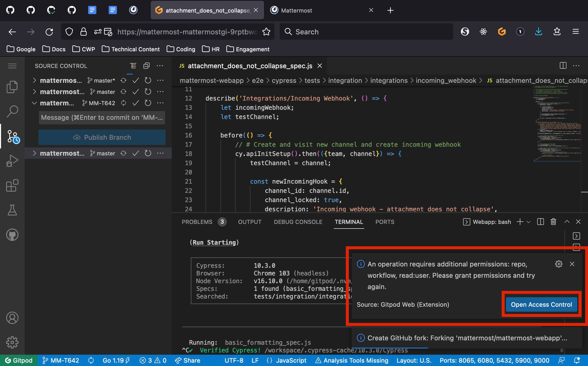Maximize the terminal panel size
This screenshot has height=366, width=588.
click(x=567, y=222)
